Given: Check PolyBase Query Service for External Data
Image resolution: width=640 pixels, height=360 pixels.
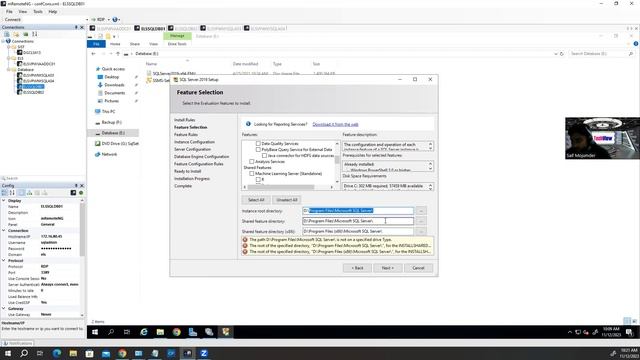Looking at the screenshot, I should point(258,149).
